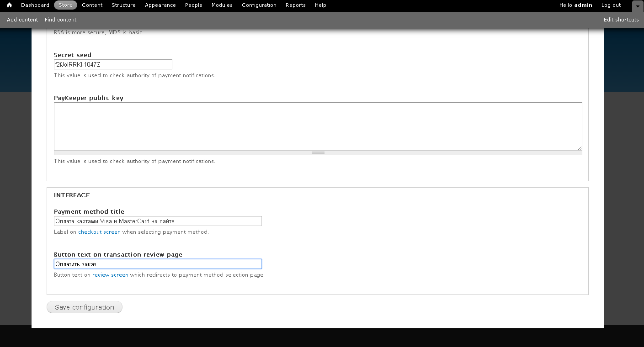Click the home icon in admin bar
Screen dimensions: 644x347
[9, 5]
